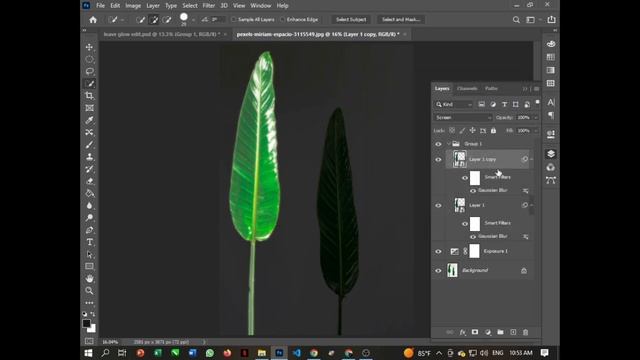Select the Quick Selection tool in the toolbox
The height and width of the screenshot is (360, 640).
click(90, 84)
